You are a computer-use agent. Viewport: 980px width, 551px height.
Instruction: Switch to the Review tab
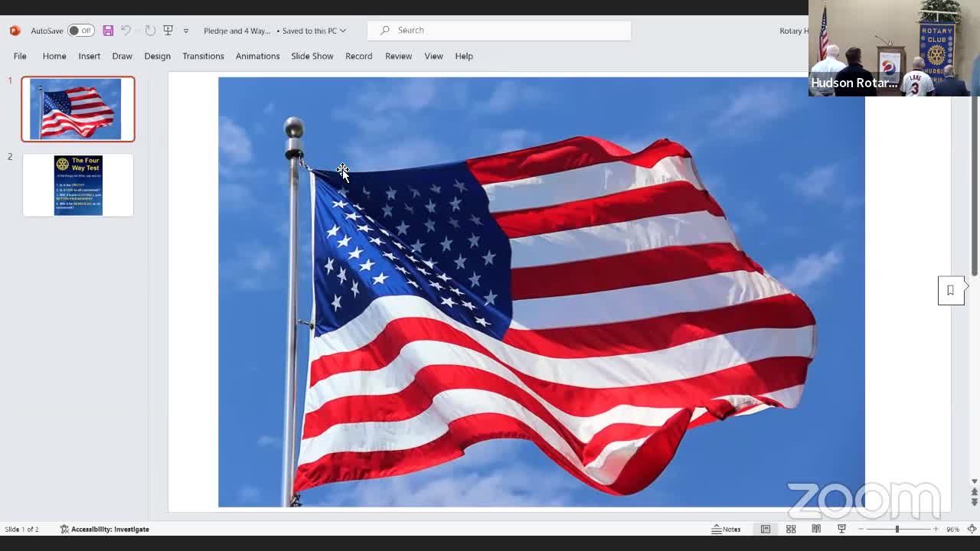[398, 56]
